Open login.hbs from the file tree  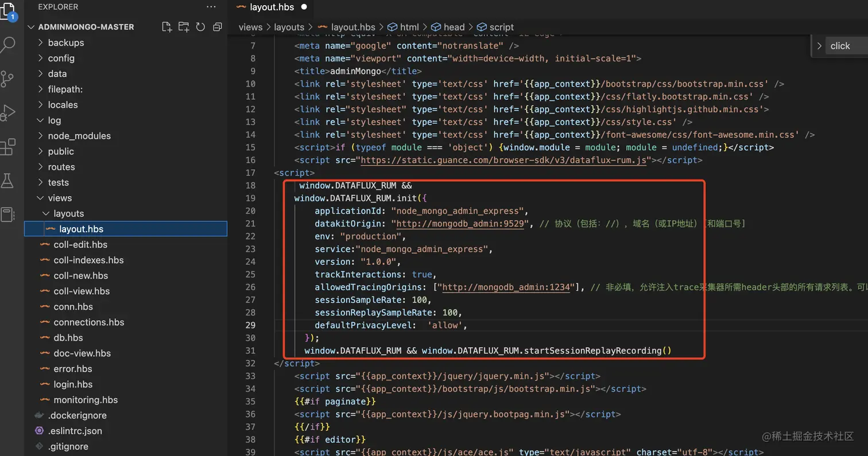pos(126,384)
